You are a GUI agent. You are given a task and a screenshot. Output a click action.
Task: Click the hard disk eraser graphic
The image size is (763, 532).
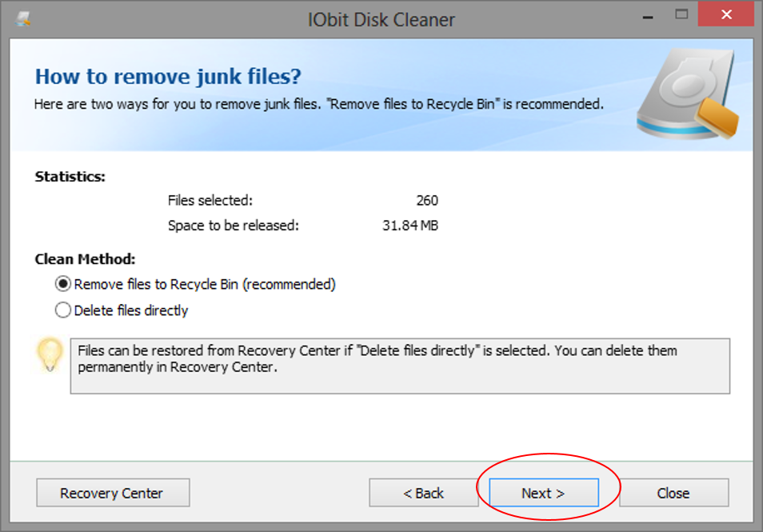click(688, 94)
